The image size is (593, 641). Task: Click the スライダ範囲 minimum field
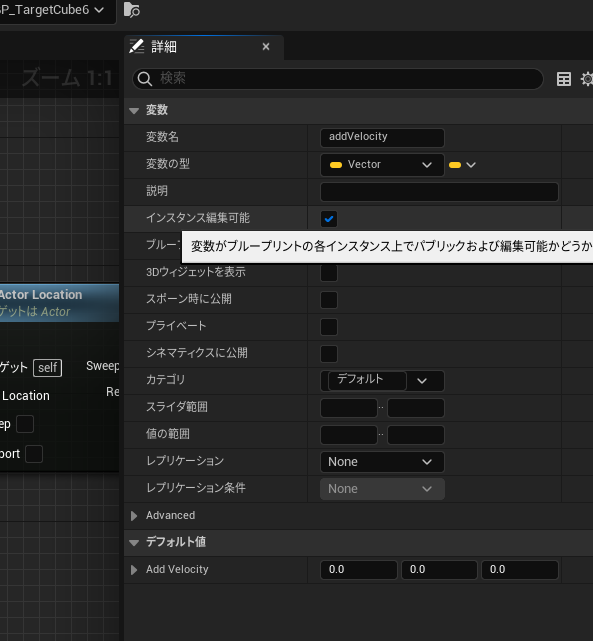coord(349,408)
